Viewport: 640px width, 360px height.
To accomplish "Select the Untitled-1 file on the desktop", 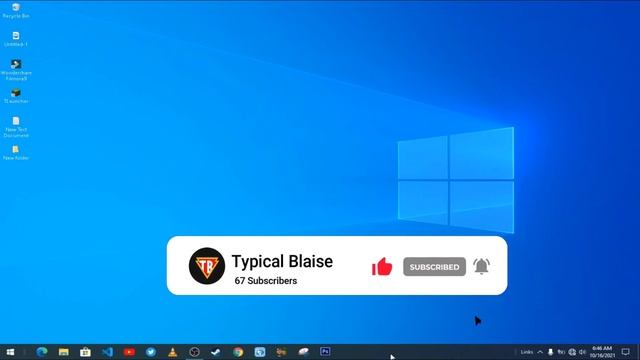I will [x=16, y=39].
